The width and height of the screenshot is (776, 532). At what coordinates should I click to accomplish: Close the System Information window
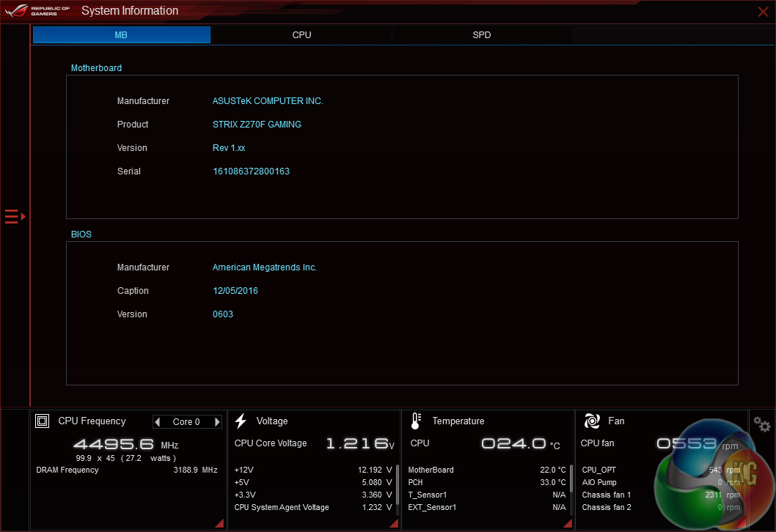point(763,12)
